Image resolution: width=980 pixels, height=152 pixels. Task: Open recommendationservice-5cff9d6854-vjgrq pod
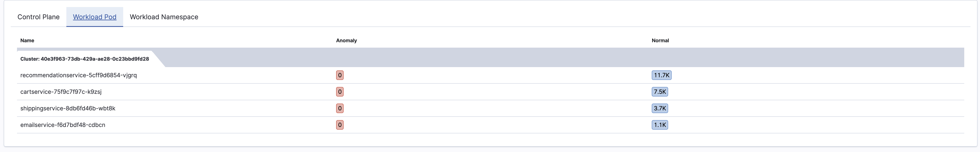[x=78, y=75]
